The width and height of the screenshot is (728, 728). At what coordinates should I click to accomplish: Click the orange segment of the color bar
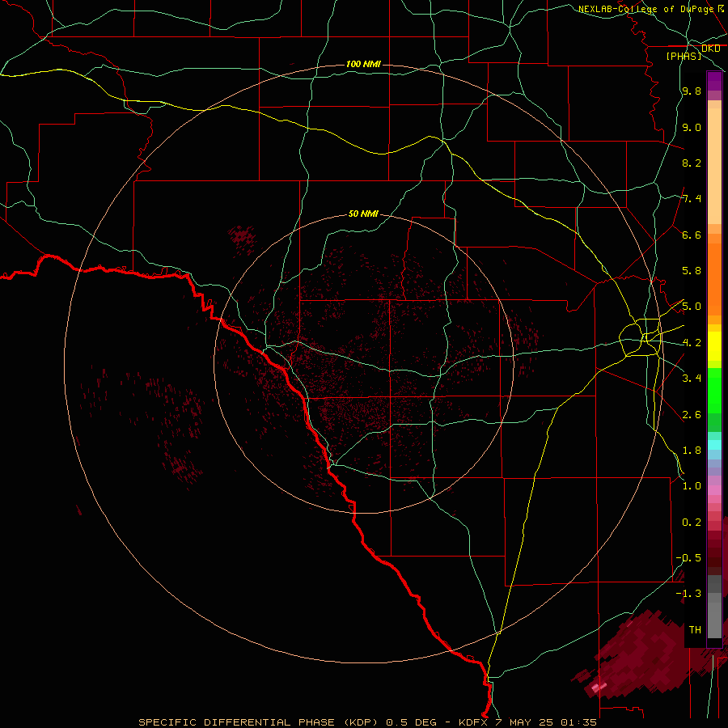pyautogui.click(x=714, y=278)
